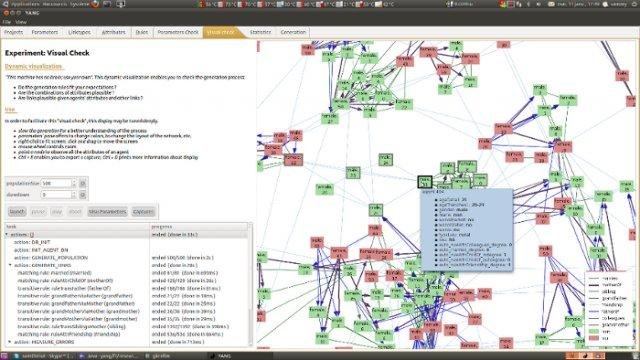
Task: Select the GENERATE_POPULATION action row
Action: 126,258
